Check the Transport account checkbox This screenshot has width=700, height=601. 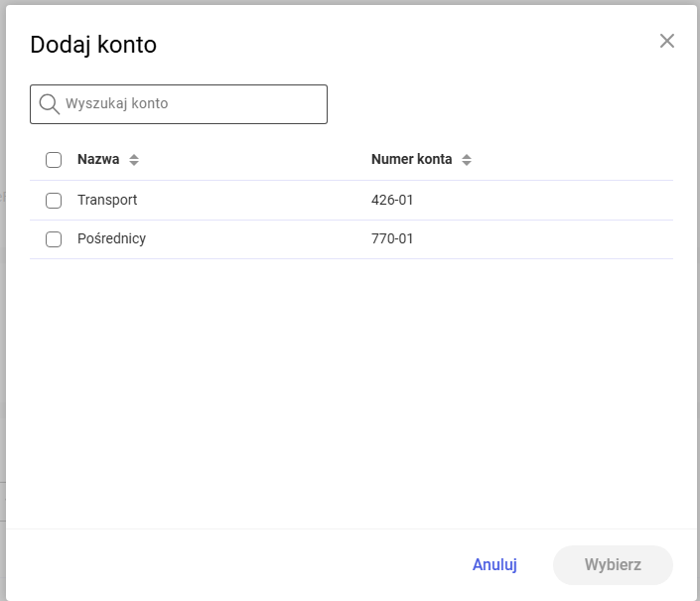54,201
